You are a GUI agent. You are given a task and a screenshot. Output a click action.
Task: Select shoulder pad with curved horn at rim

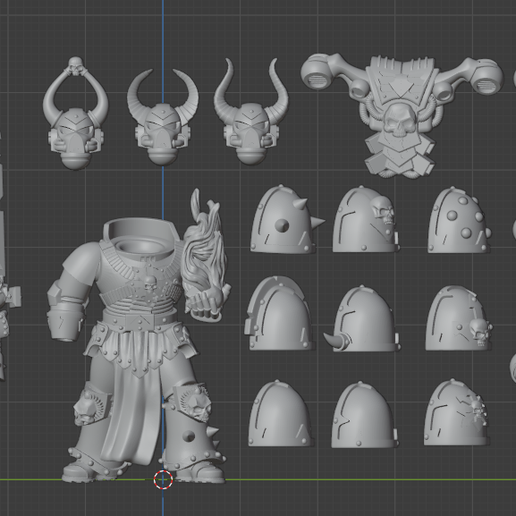(363, 319)
